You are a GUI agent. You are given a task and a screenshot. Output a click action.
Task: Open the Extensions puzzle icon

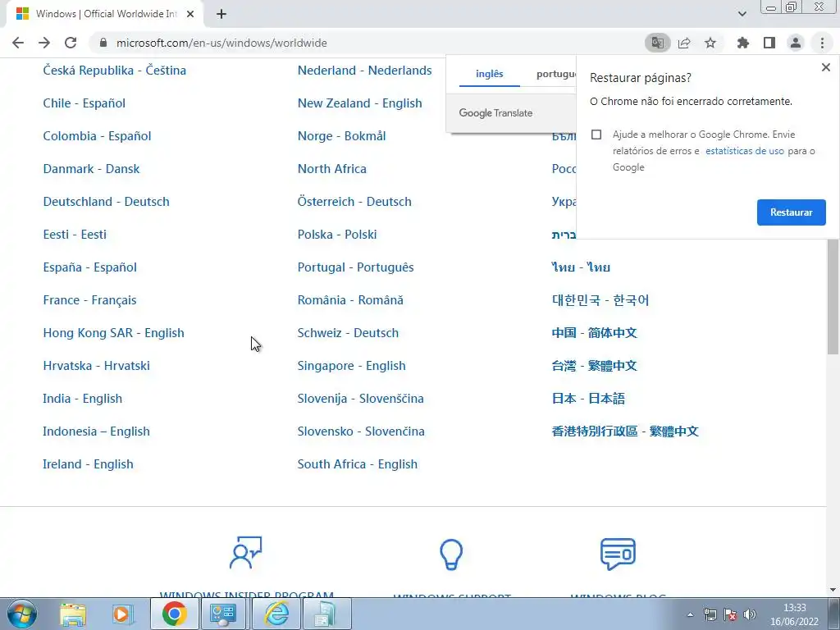[742, 43]
